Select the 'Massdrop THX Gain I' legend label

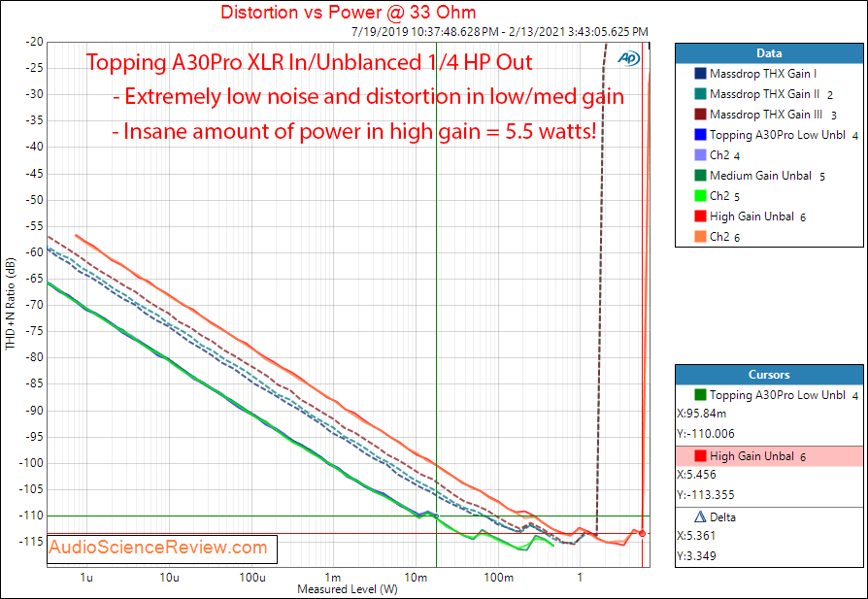pyautogui.click(x=763, y=74)
